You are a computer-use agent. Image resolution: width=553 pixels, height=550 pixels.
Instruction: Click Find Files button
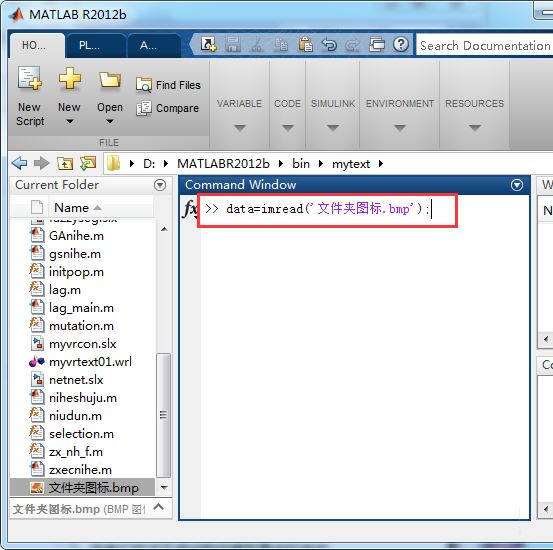click(168, 85)
